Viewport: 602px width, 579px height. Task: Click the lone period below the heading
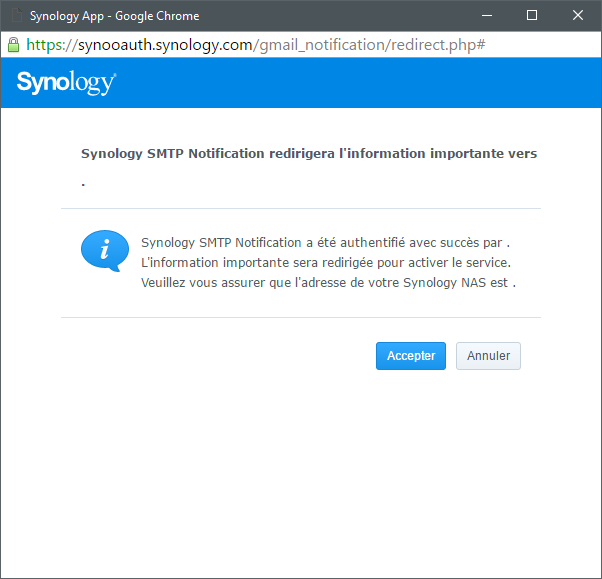tap(83, 185)
